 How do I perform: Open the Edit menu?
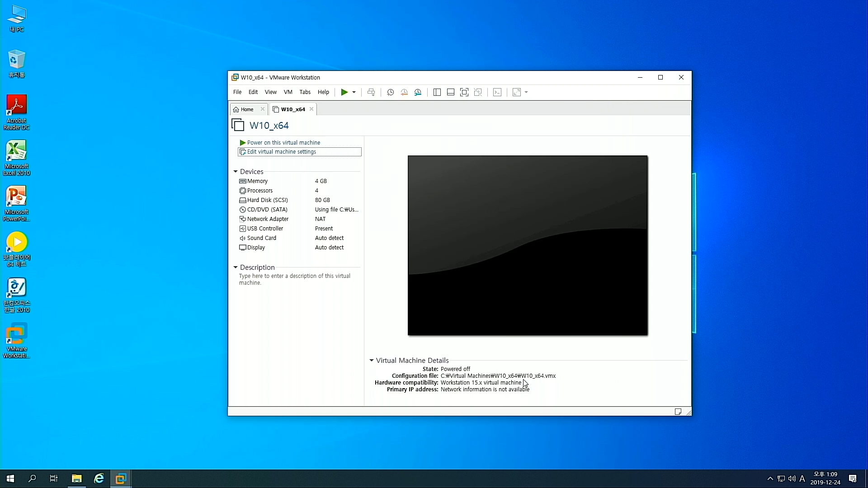[253, 92]
